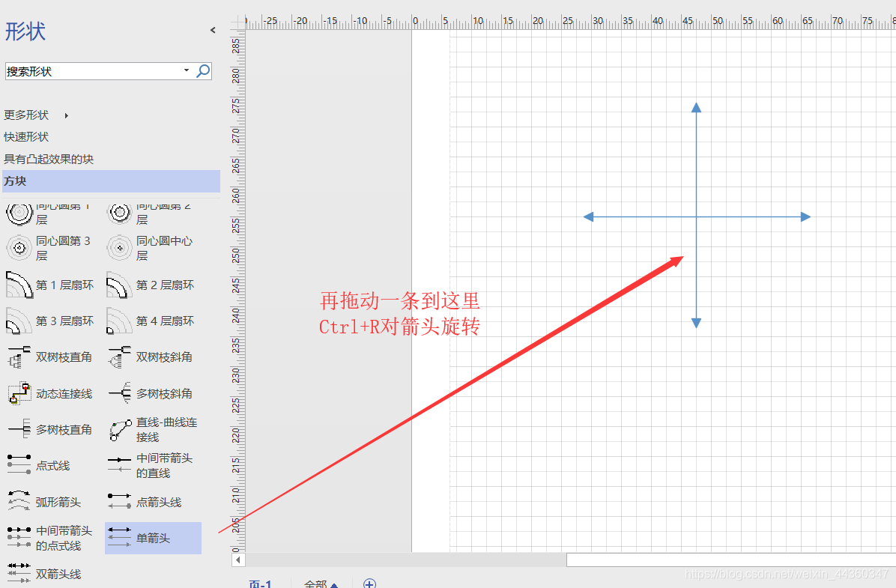Select the 中间带箭头的点式线 shape icon
This screenshot has height=588, width=896.
click(19, 538)
